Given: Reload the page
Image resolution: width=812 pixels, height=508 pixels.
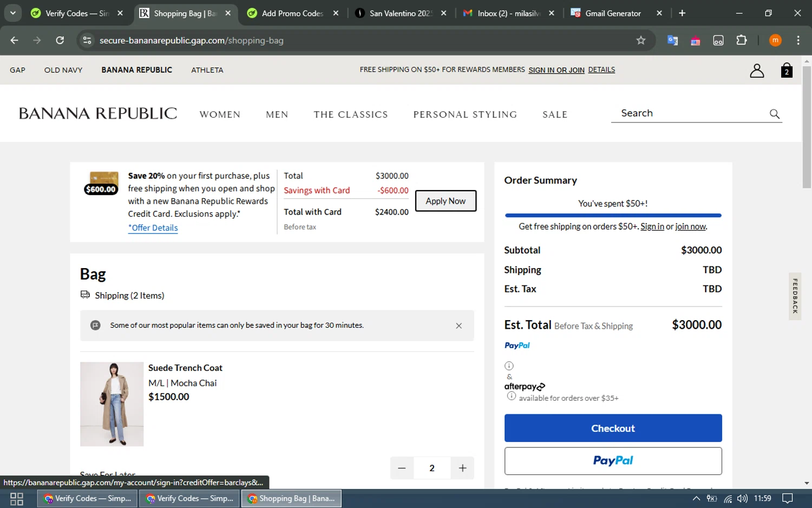Looking at the screenshot, I should pyautogui.click(x=60, y=40).
